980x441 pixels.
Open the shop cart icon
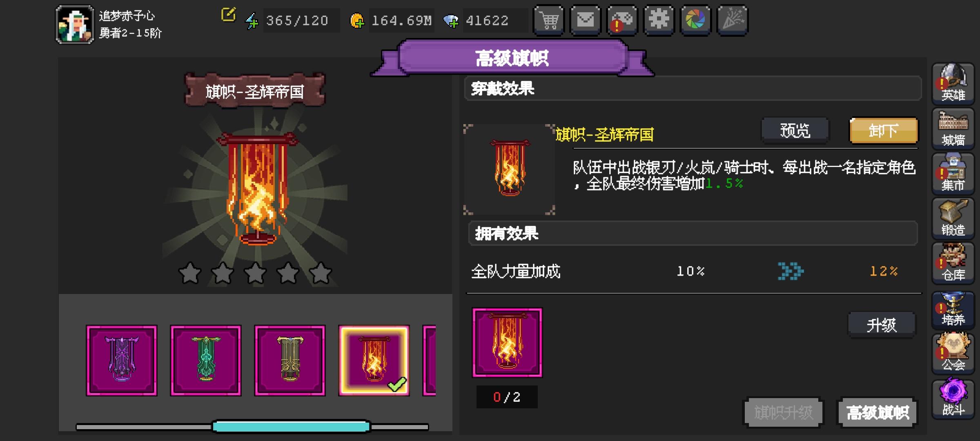[549, 20]
